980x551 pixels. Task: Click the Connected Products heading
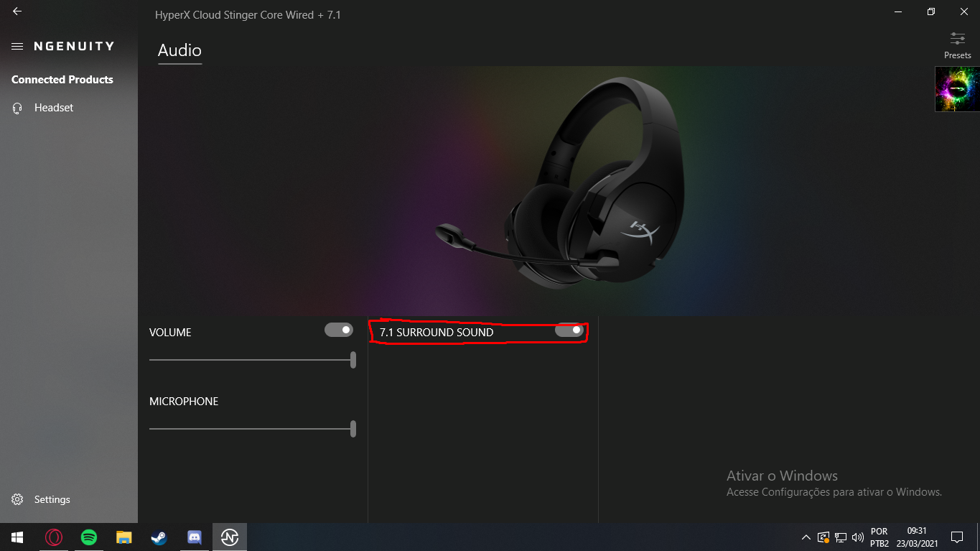click(62, 80)
